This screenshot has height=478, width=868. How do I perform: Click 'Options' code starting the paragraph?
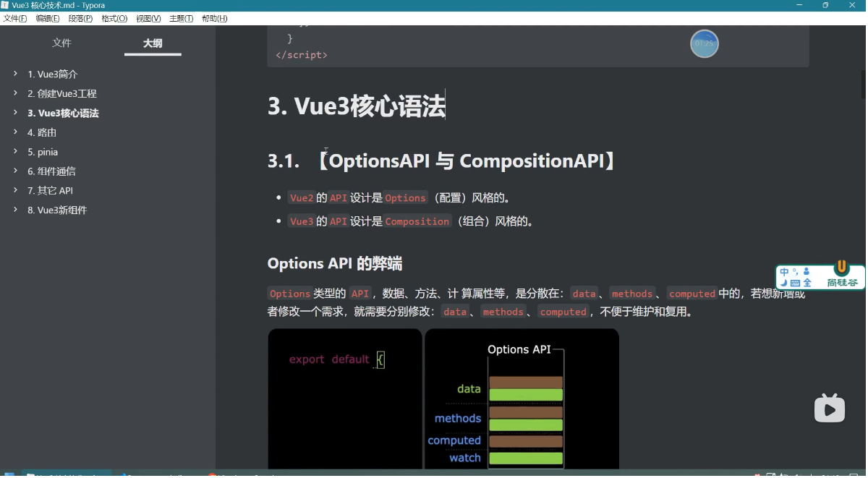point(290,294)
